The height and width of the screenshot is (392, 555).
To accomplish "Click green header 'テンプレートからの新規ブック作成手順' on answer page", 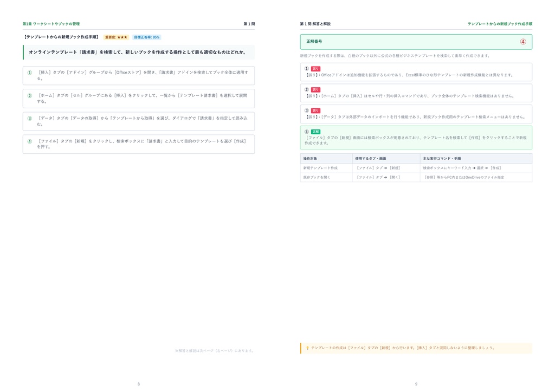I will pyautogui.click(x=500, y=24).
